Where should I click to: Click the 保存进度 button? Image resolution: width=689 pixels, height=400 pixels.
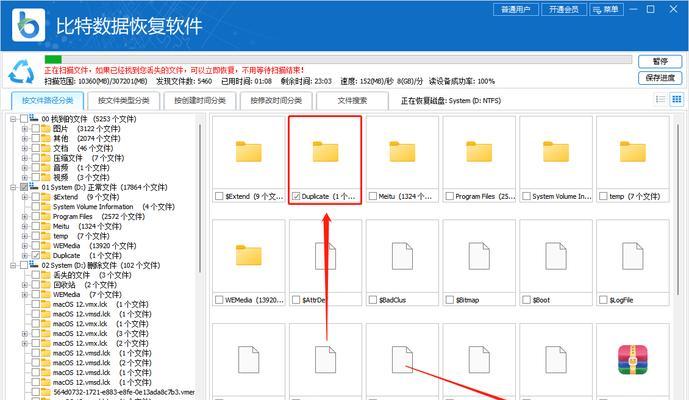[x=660, y=78]
